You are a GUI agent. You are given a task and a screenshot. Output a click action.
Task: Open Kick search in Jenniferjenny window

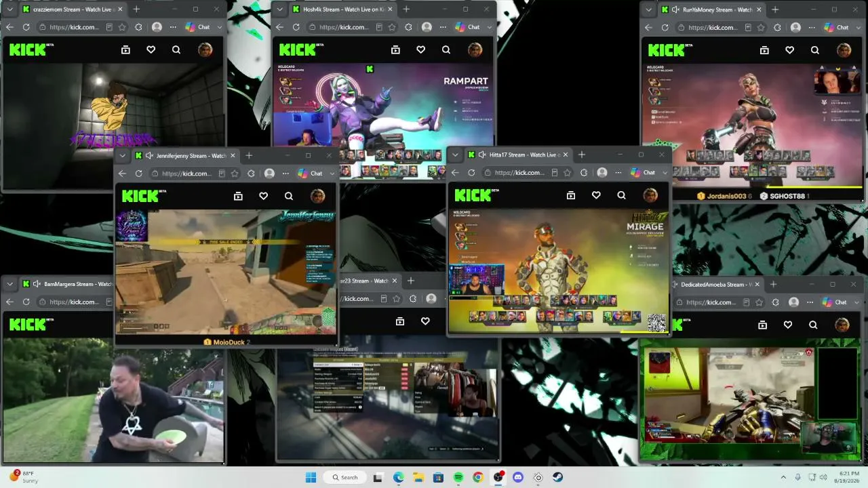289,196
